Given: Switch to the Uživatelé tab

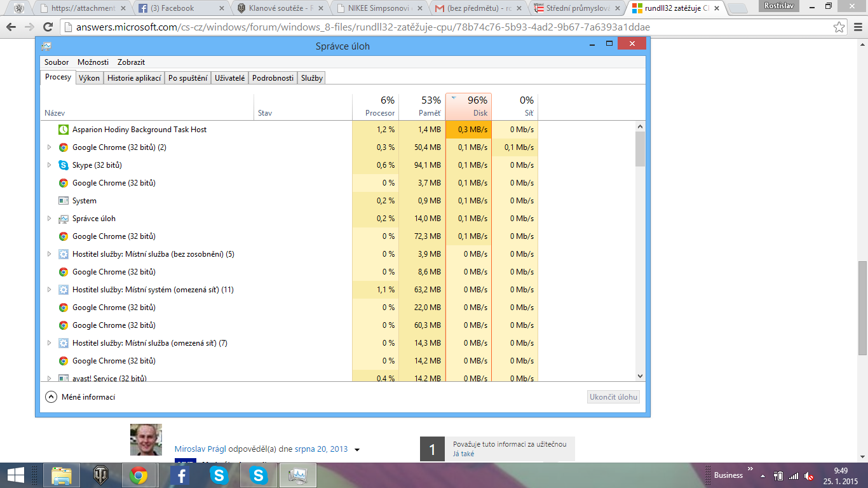Looking at the screenshot, I should (x=229, y=78).
